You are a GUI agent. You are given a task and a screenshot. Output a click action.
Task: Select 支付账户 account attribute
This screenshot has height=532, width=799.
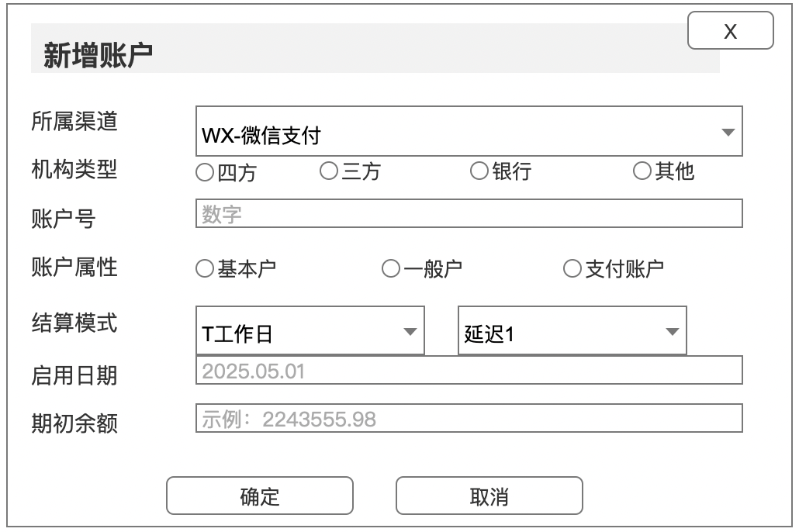[x=572, y=268]
